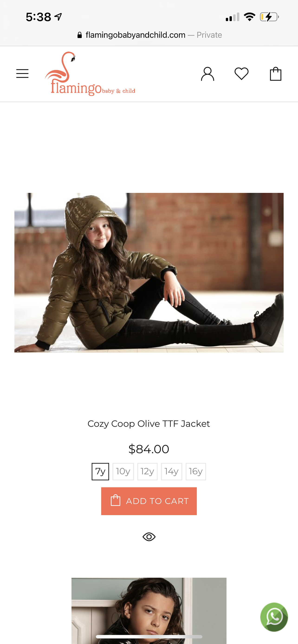View wishlist via heart icon
298x644 pixels.
(x=241, y=74)
